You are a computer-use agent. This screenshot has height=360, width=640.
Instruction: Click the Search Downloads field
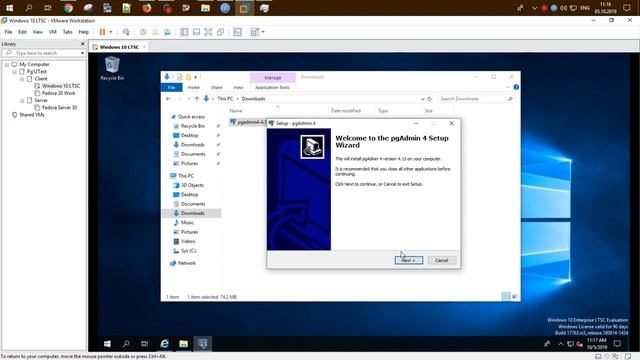[476, 99]
